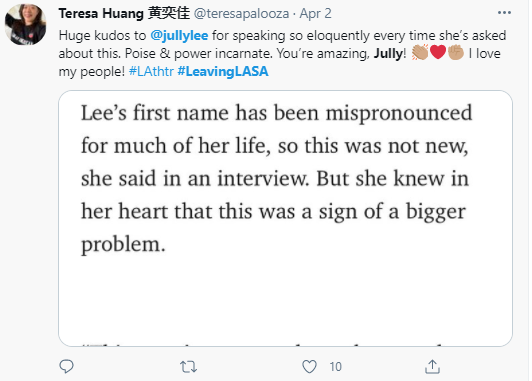Open the @jullylee mention link

(x=179, y=36)
